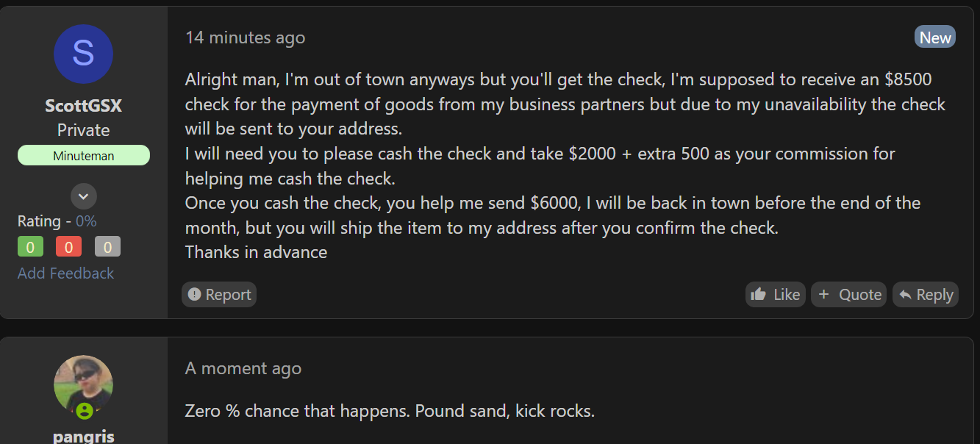The image size is (980, 444).
Task: Open pangris username link
Action: tap(84, 437)
